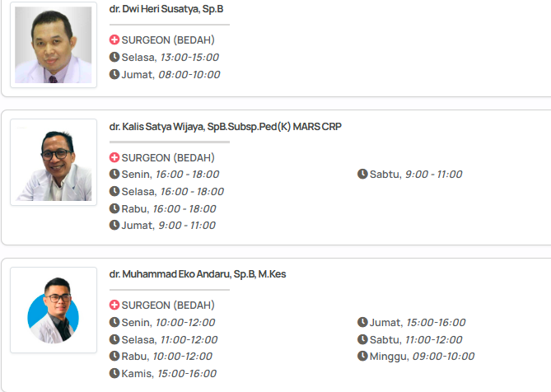The width and height of the screenshot is (551, 392).
Task: Open dr. Dwi Heri Susatya, Sp.B name link
Action: [x=166, y=8]
